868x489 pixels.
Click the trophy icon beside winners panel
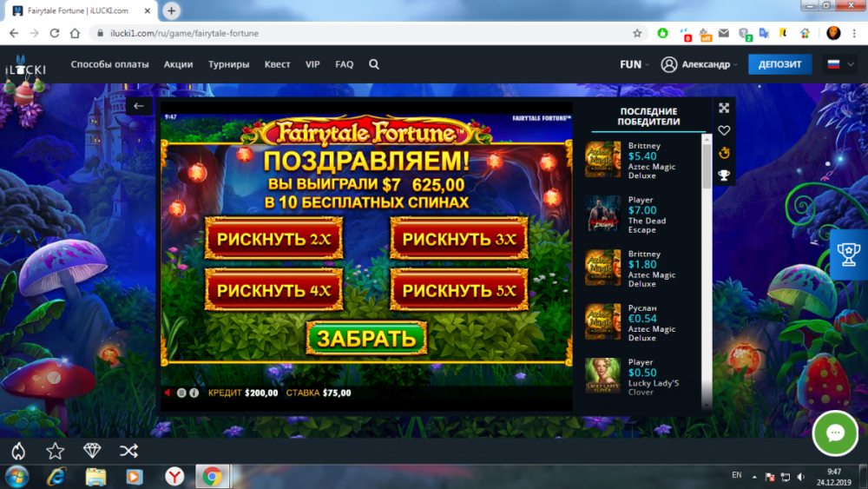[x=724, y=175]
